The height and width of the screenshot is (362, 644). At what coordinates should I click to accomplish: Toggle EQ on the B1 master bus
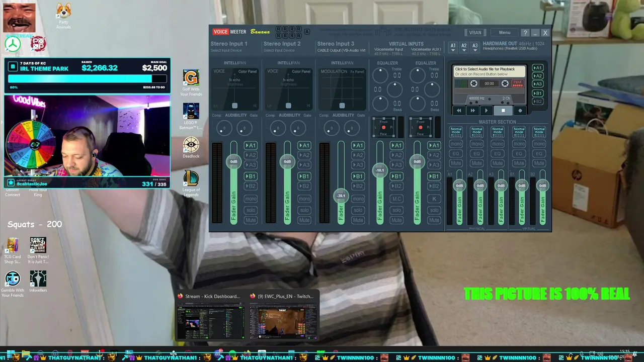click(x=518, y=154)
